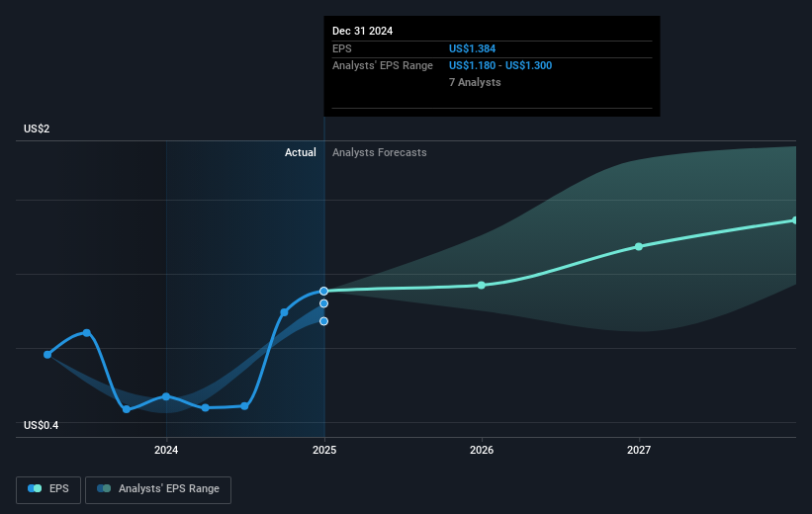The width and height of the screenshot is (812, 514).
Task: Click the EPS peak point in mid-2023
Action: [x=87, y=333]
